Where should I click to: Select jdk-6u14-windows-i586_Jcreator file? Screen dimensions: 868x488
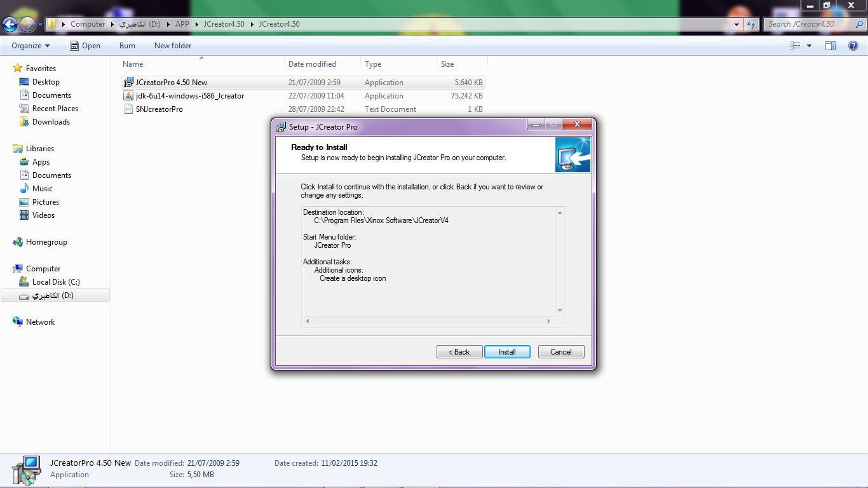pos(302,96)
